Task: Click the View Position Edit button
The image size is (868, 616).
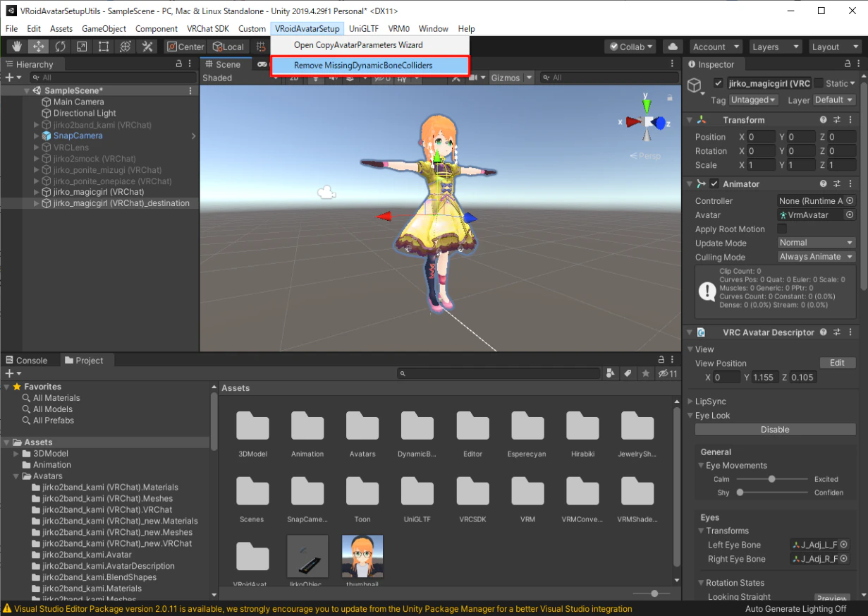Action: pyautogui.click(x=837, y=363)
